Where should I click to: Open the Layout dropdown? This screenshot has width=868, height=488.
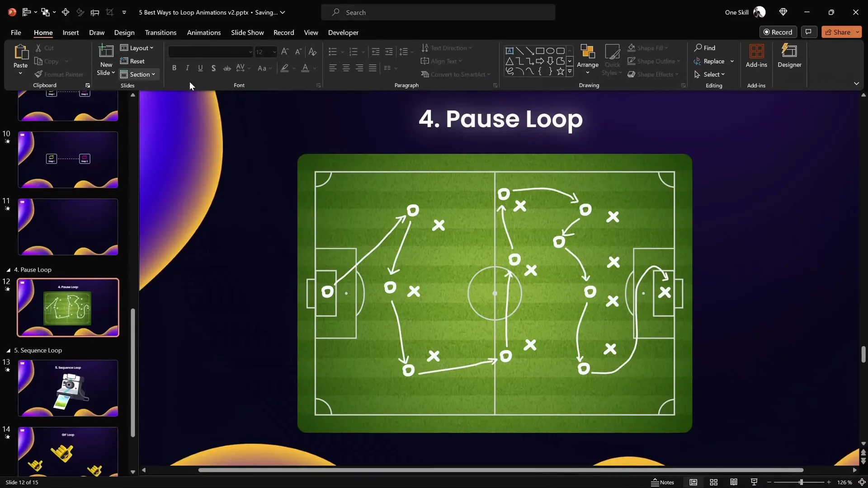(x=137, y=48)
